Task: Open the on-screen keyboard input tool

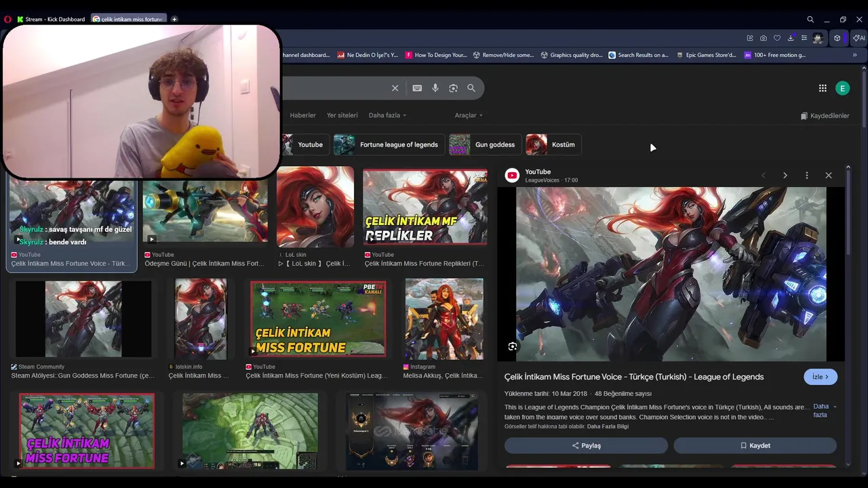Action: (417, 88)
